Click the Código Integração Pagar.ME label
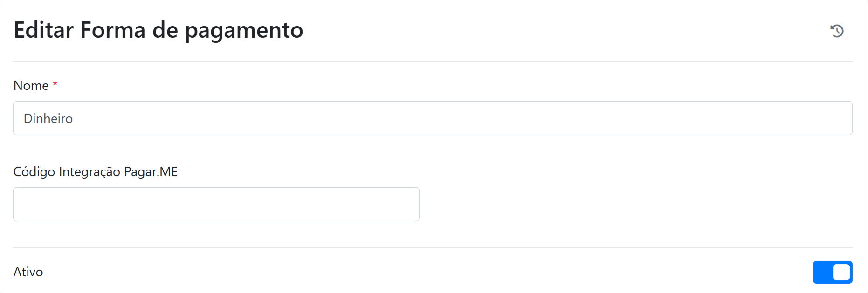Screen dimensions: 868x293 96,172
